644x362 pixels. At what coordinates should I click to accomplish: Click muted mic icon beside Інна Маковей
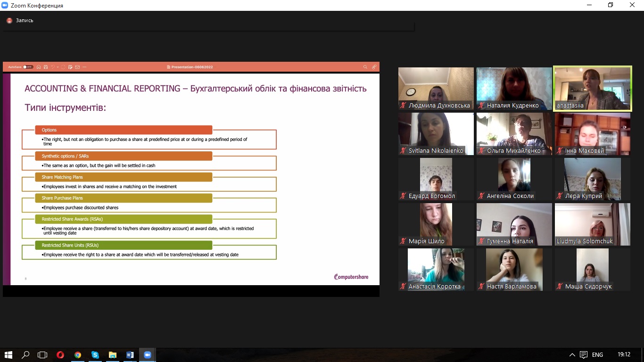[560, 151]
